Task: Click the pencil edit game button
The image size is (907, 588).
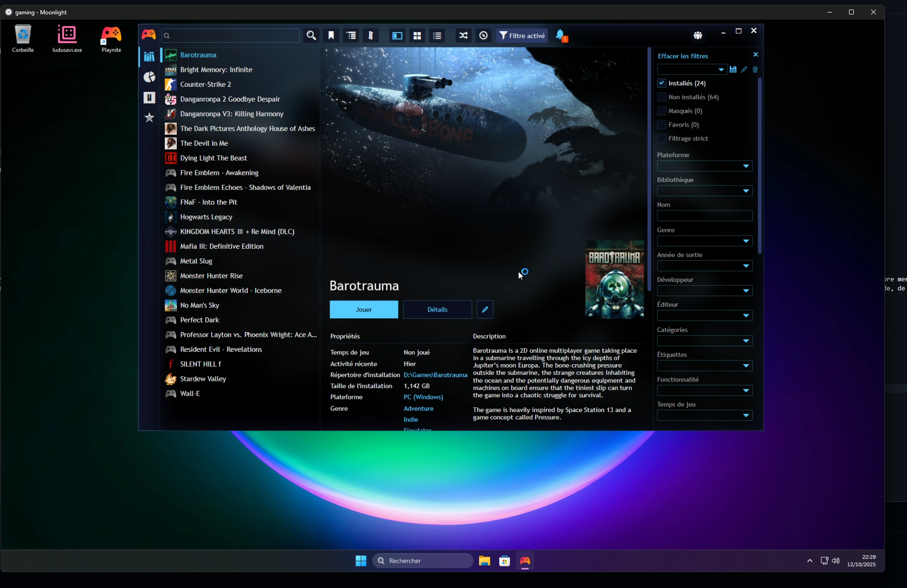Action: click(x=485, y=310)
